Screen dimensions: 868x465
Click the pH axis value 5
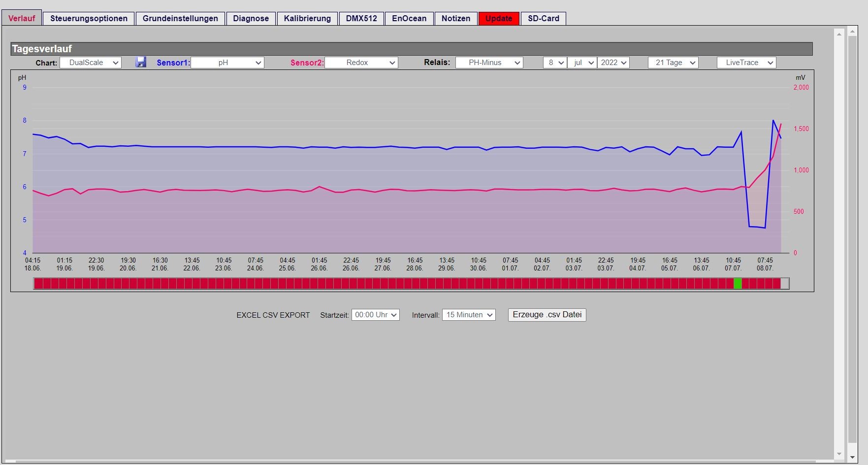[x=25, y=220]
